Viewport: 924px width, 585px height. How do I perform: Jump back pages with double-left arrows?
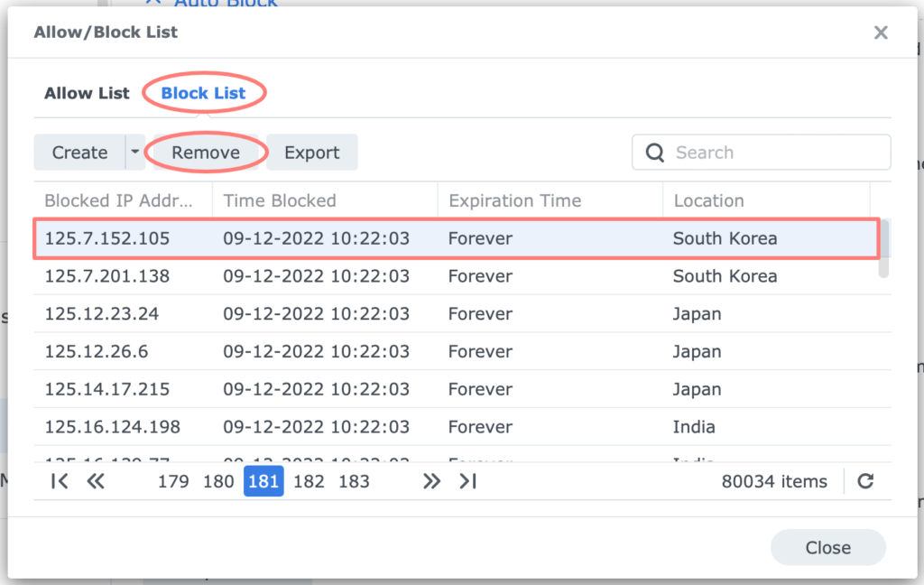(x=96, y=481)
